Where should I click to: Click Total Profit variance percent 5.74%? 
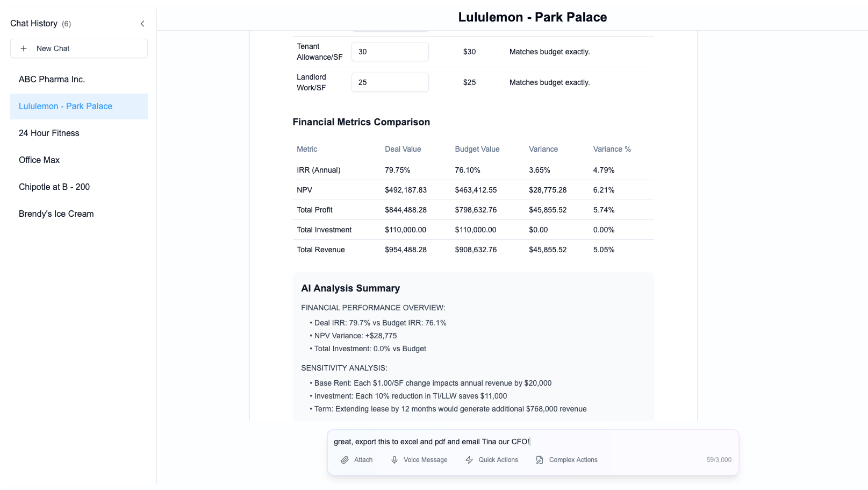[x=604, y=210]
